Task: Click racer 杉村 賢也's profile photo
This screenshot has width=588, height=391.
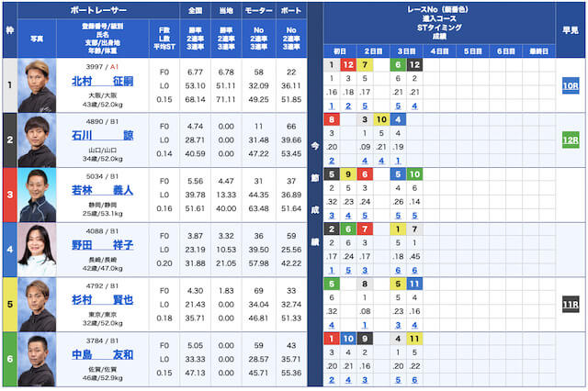Action: pyautogui.click(x=37, y=305)
